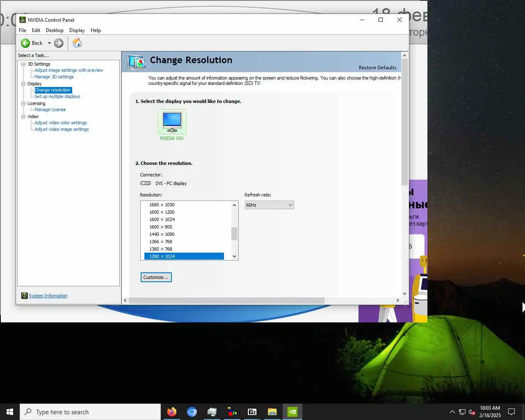The height and width of the screenshot is (420, 525).
Task: Click the Home icon in toolbar
Action: (x=77, y=43)
